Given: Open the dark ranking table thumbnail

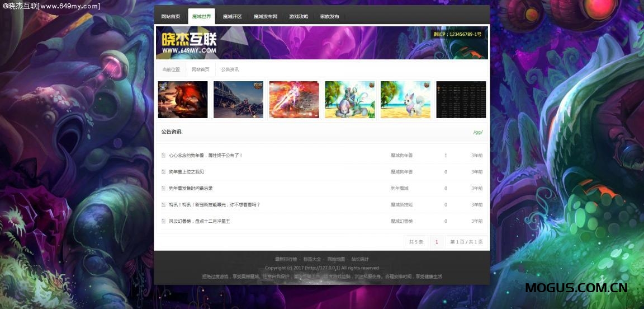Looking at the screenshot, I should [x=461, y=100].
